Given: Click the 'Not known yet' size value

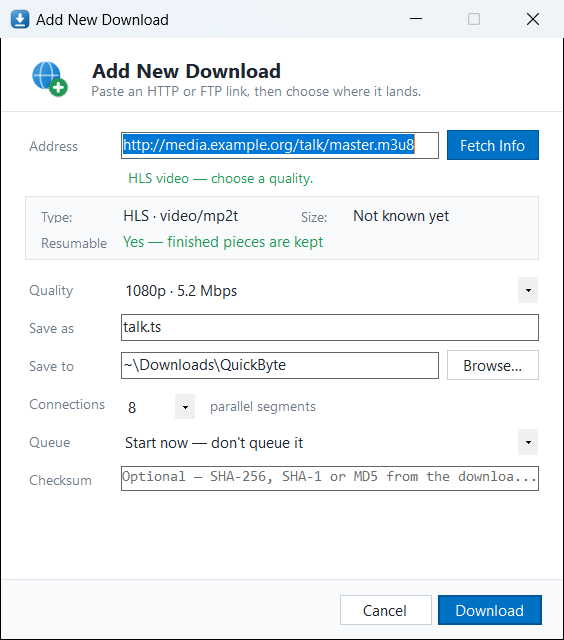Looking at the screenshot, I should (x=401, y=216).
